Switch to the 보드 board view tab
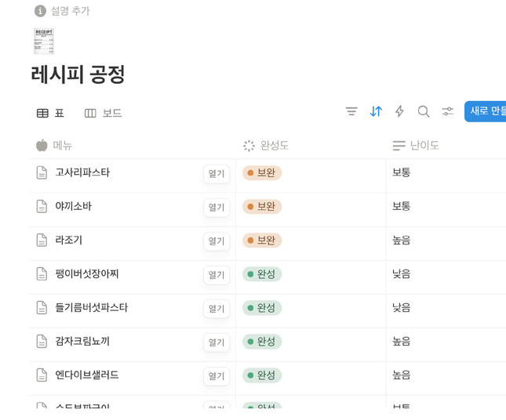506x420 pixels. tap(104, 113)
